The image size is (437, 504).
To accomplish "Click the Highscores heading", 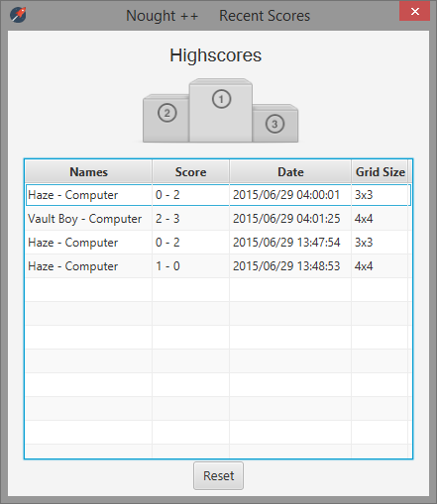I will coord(215,55).
